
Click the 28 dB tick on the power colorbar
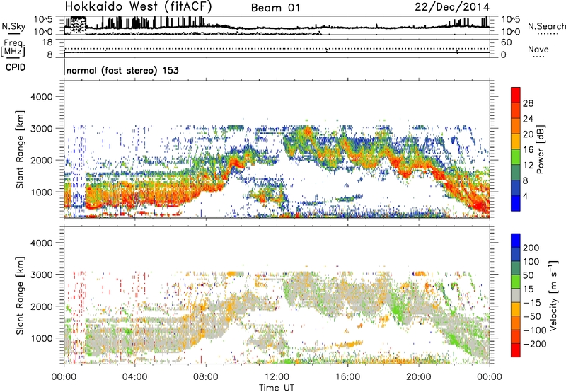tap(528, 103)
